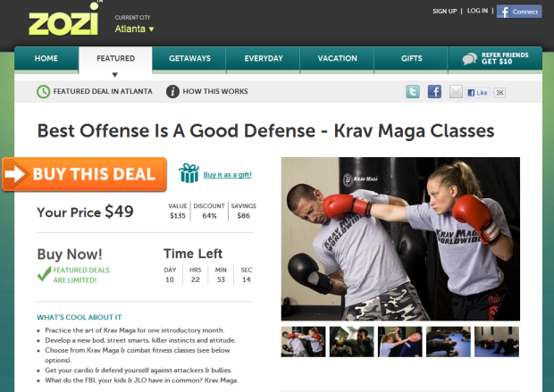
Task: Go to the Vacation tab
Action: click(x=337, y=59)
